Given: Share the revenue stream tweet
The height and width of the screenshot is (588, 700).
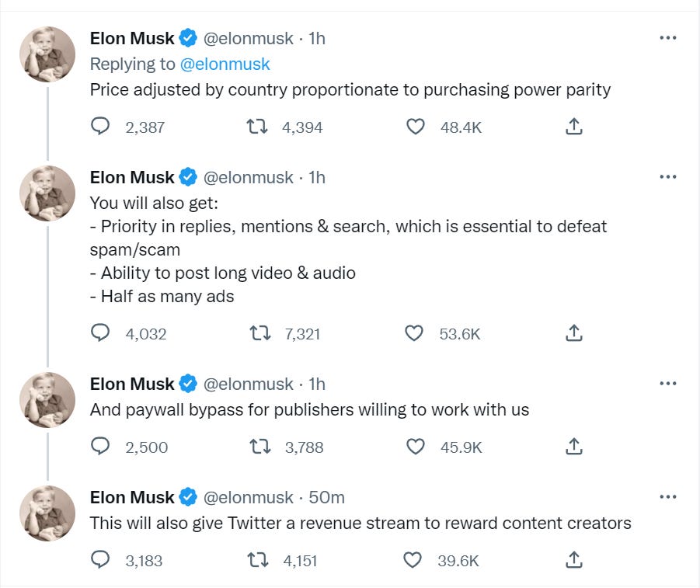Looking at the screenshot, I should tap(573, 559).
